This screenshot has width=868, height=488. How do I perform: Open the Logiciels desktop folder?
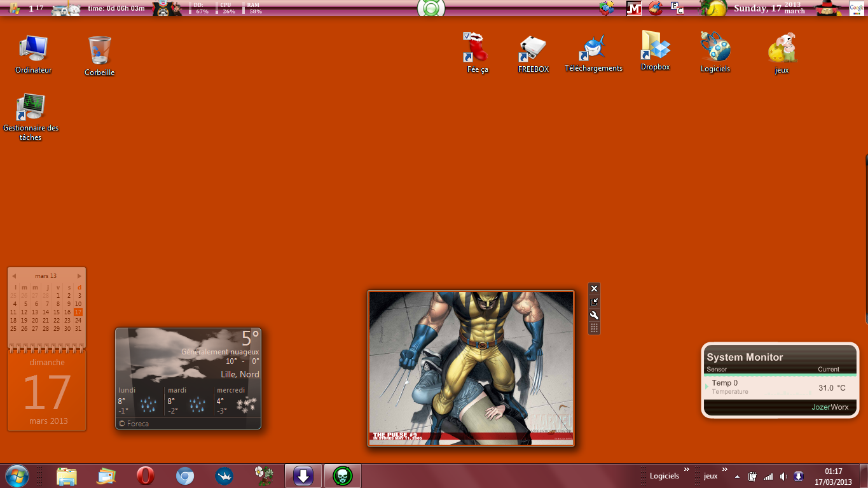[x=715, y=52]
